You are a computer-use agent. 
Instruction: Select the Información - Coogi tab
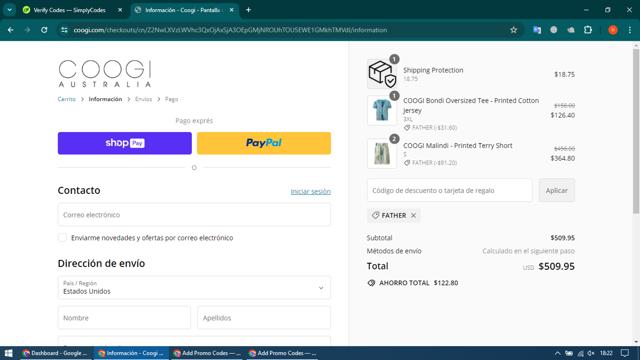coord(183,10)
